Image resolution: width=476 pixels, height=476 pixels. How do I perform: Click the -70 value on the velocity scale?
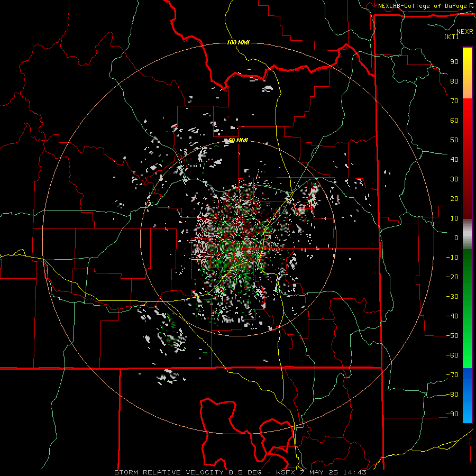[x=452, y=375]
